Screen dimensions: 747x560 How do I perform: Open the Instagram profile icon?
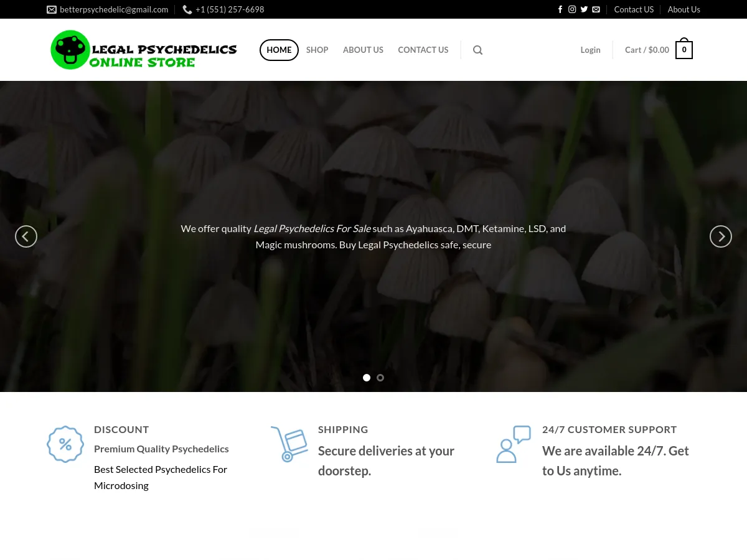(572, 9)
